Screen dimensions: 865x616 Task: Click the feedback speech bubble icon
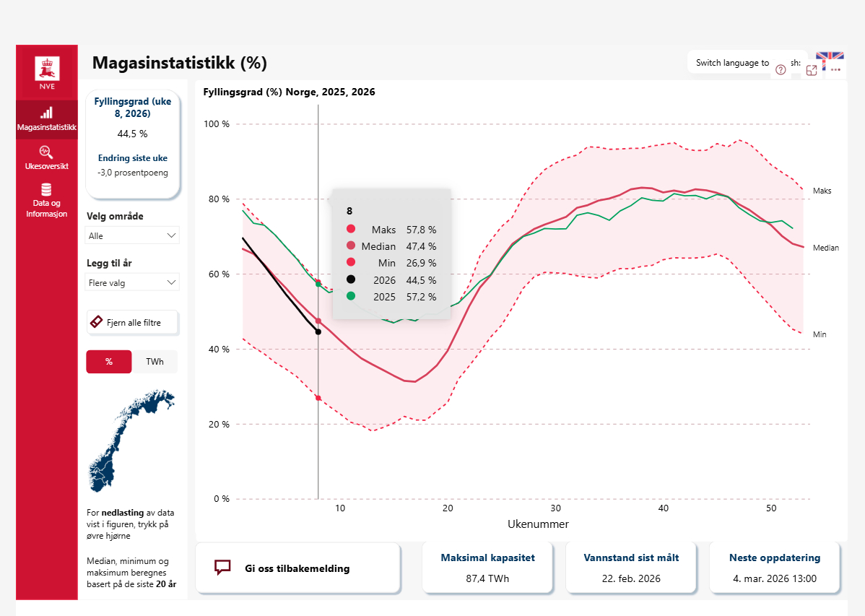[x=222, y=568]
